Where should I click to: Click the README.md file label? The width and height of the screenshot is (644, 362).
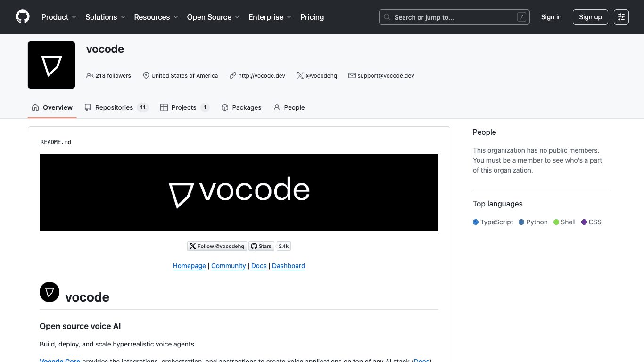coord(56,142)
